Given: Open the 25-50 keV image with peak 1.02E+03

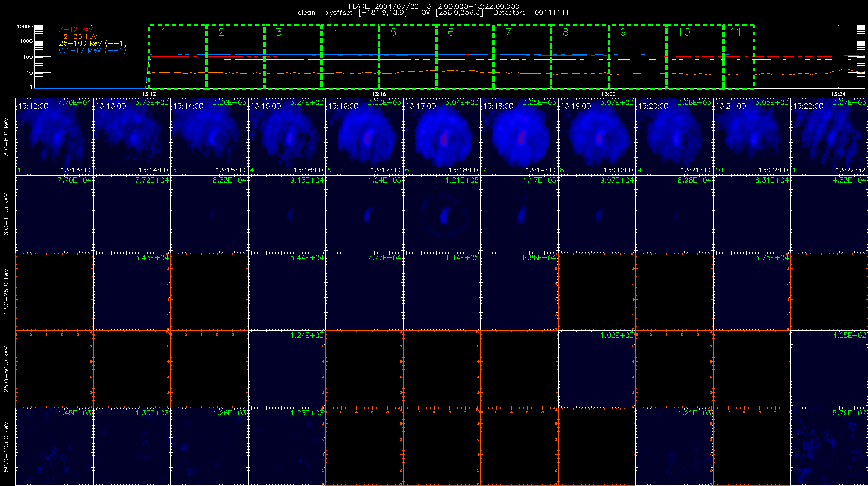Looking at the screenshot, I should 597,369.
